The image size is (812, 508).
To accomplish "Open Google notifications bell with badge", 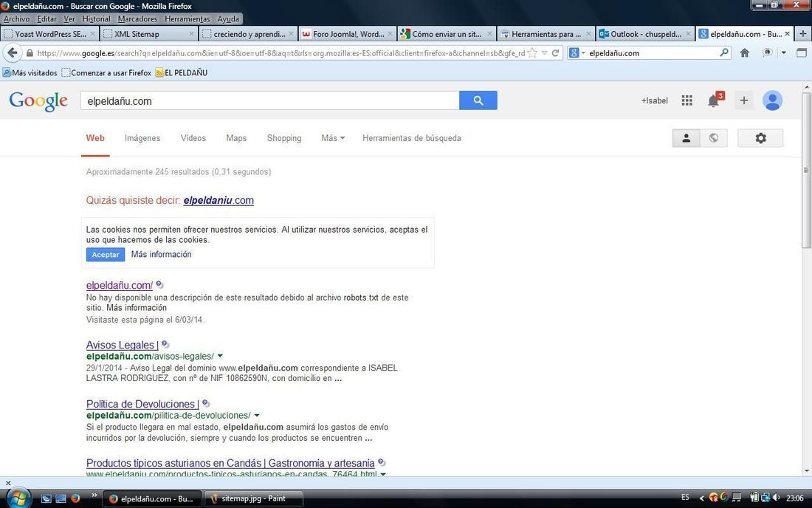I will coord(715,100).
